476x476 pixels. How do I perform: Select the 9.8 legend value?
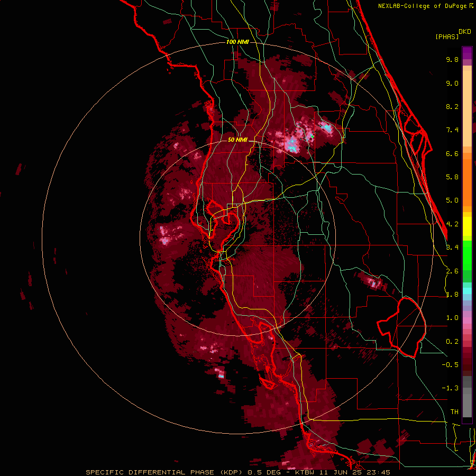pyautogui.click(x=452, y=59)
